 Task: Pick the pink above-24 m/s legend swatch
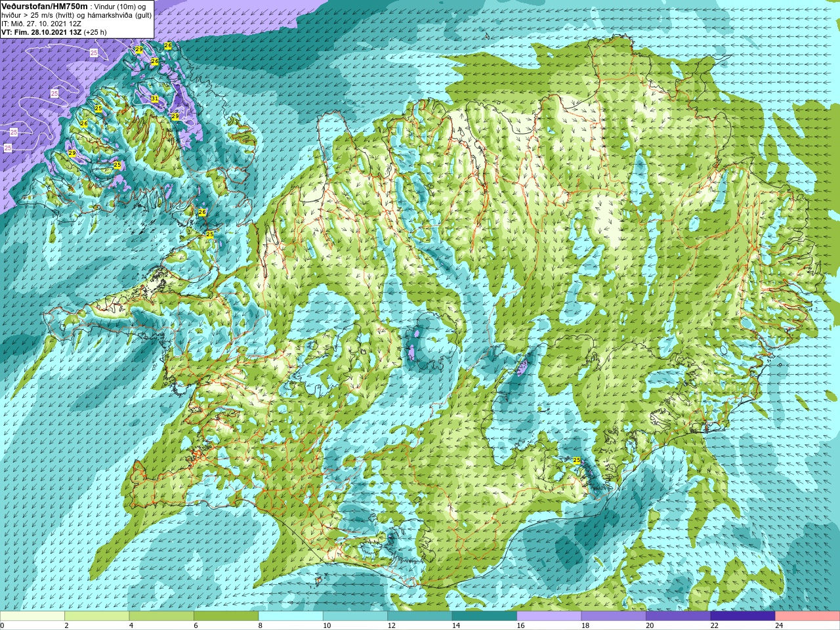click(807, 616)
